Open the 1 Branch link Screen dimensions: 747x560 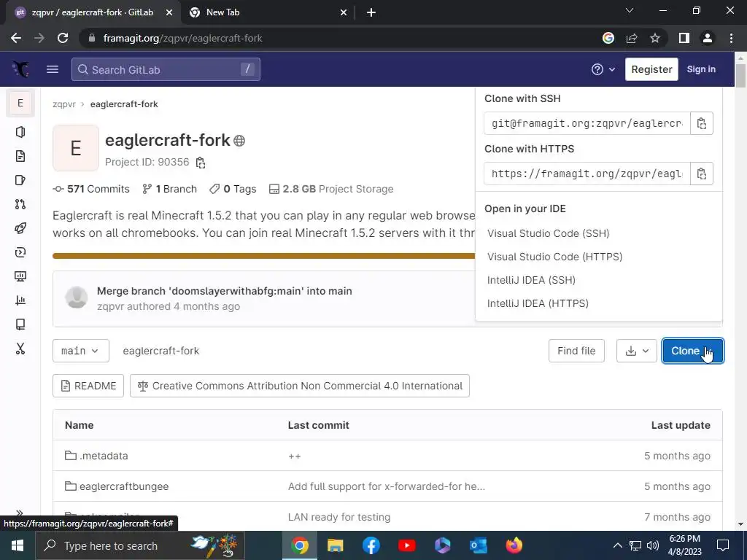(x=169, y=189)
